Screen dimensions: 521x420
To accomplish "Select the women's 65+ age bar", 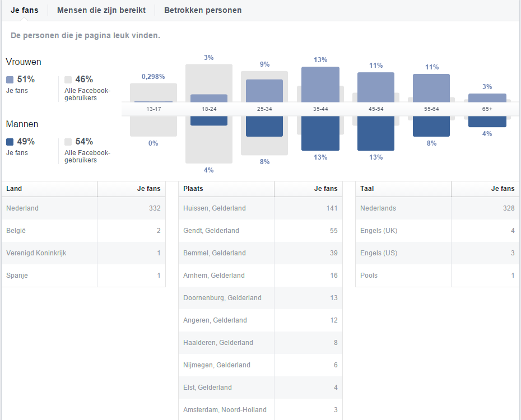I will [487, 97].
